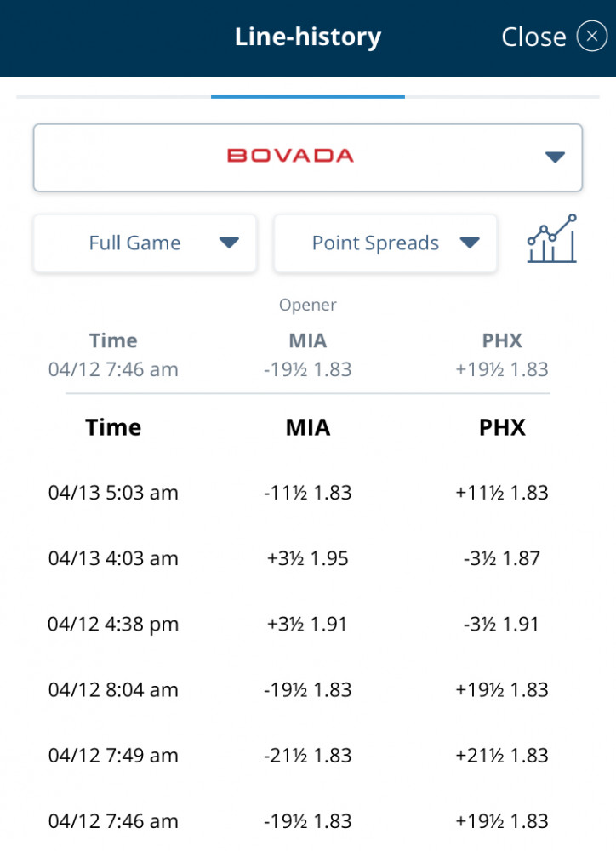Open the Point Spreads market dropdown
The image size is (616, 851).
point(385,243)
